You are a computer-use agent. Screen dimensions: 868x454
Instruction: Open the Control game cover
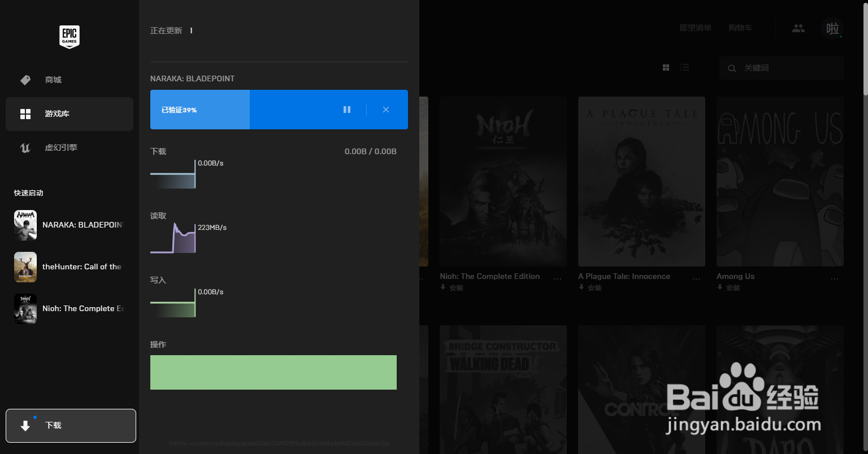(641, 390)
